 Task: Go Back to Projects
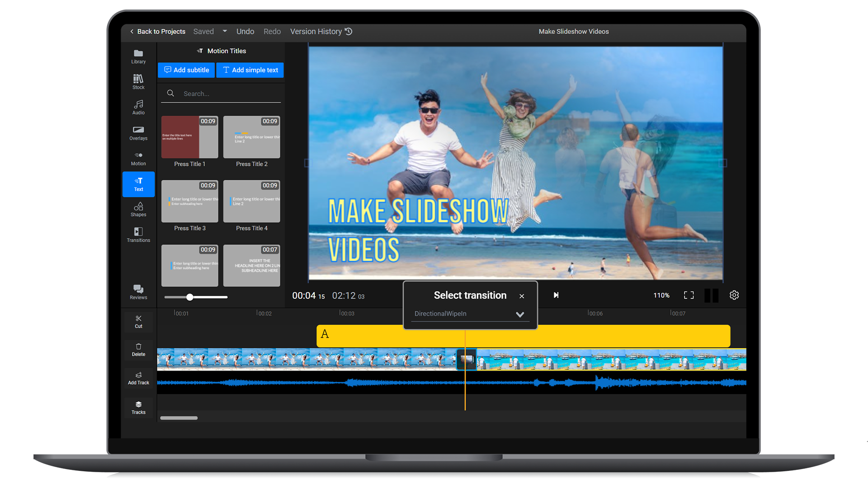click(157, 31)
